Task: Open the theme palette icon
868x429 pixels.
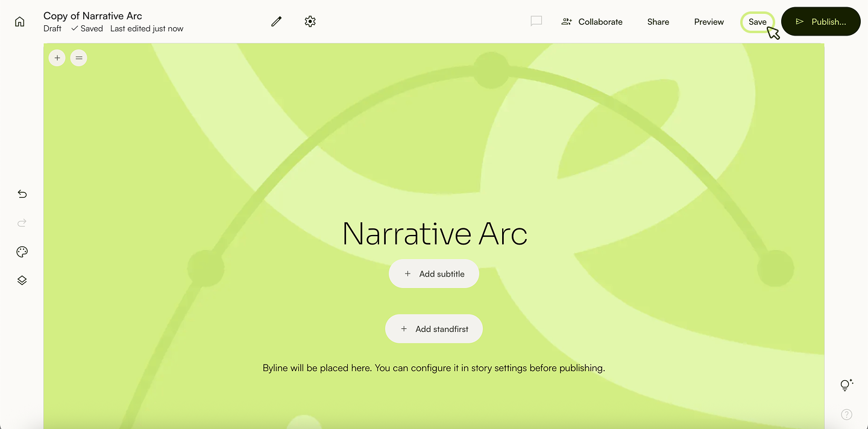Action: pyautogui.click(x=22, y=252)
